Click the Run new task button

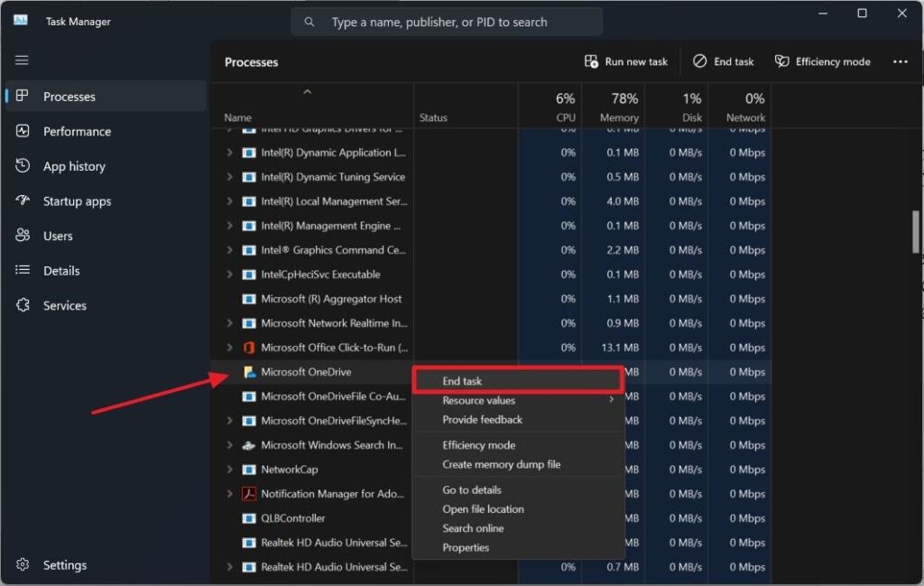tap(626, 61)
